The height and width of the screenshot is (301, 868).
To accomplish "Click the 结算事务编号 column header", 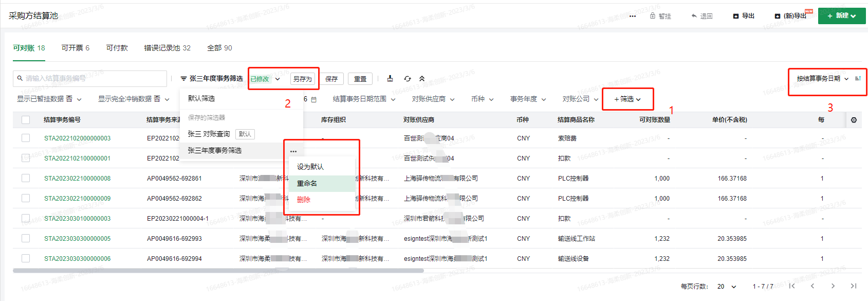I will 62,120.
